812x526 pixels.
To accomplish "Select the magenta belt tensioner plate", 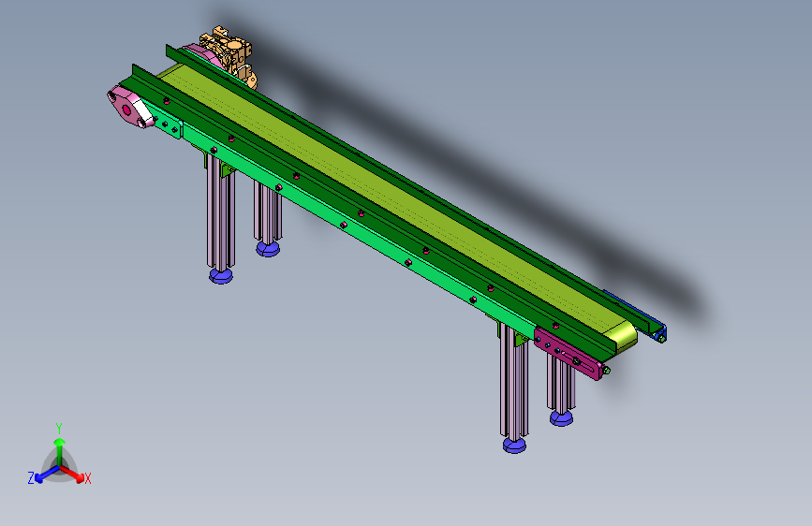I will [568, 354].
